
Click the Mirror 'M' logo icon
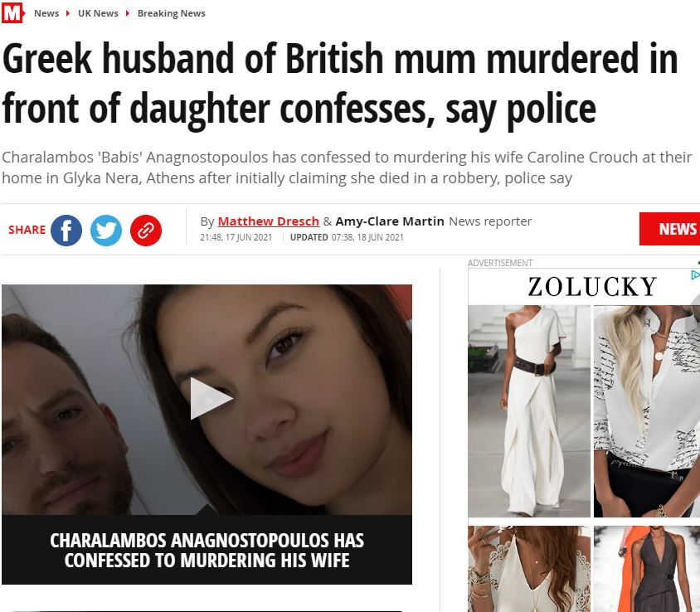pos(12,12)
